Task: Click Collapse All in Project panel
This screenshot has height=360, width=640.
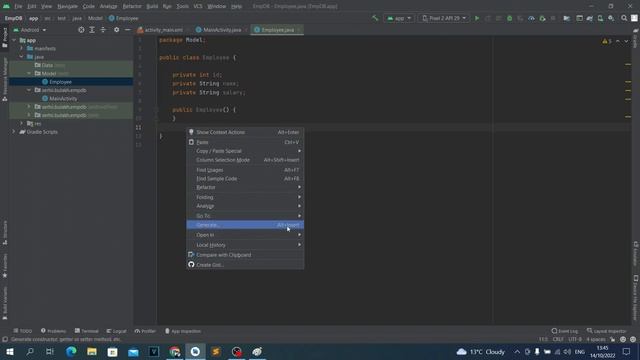Action: click(x=103, y=30)
